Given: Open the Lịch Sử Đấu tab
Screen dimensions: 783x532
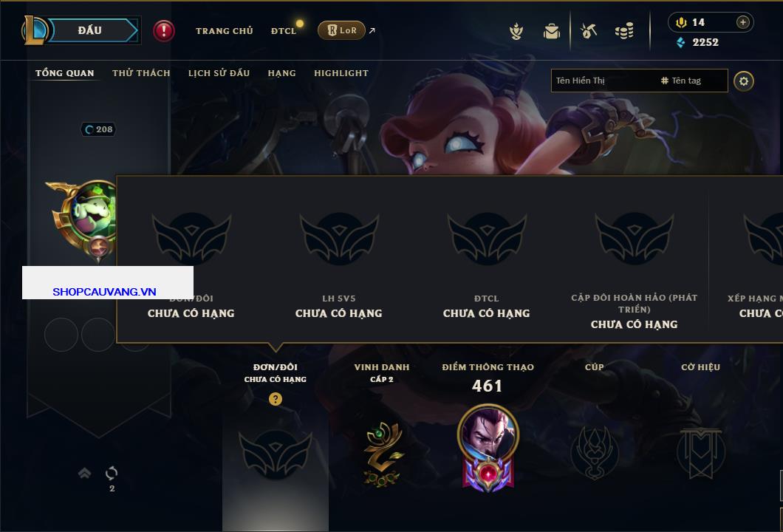Looking at the screenshot, I should 219,73.
